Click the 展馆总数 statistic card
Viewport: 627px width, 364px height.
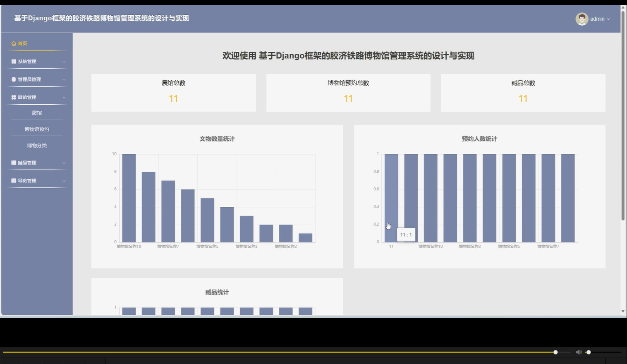point(173,93)
